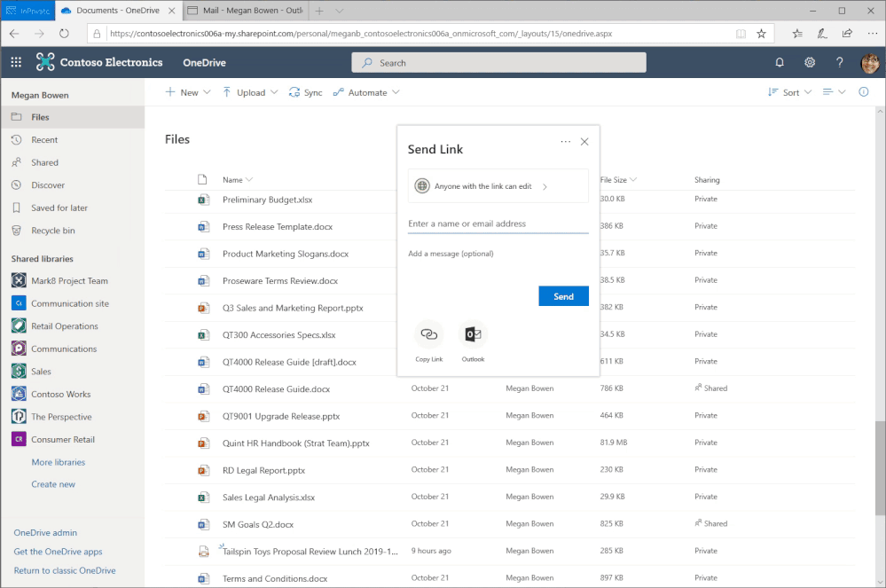886x588 pixels.
Task: Open the app launcher waffle icon
Action: pyautogui.click(x=16, y=62)
